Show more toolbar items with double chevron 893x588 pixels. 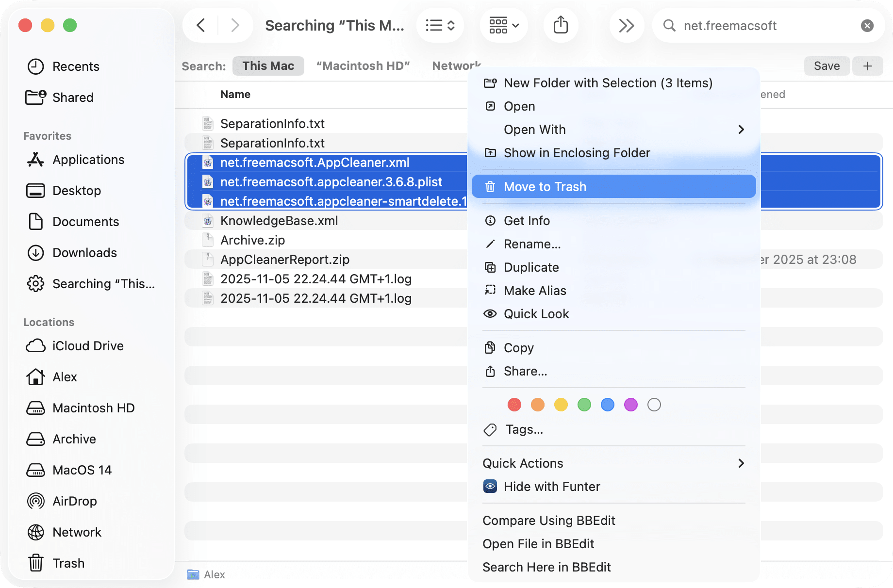(627, 25)
